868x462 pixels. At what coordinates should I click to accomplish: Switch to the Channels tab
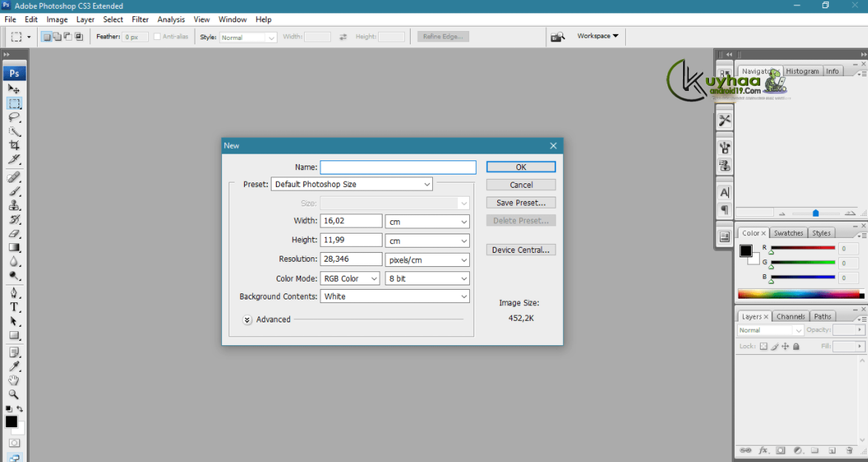(x=790, y=317)
